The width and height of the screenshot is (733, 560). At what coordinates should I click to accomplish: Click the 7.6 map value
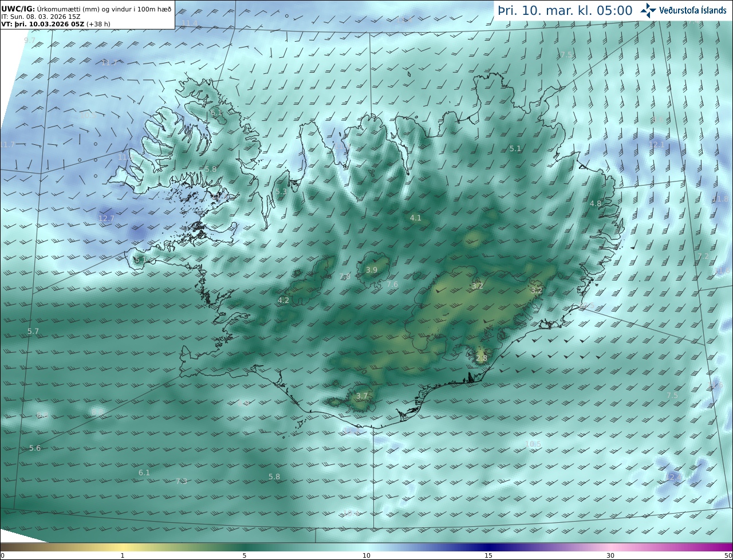point(392,284)
